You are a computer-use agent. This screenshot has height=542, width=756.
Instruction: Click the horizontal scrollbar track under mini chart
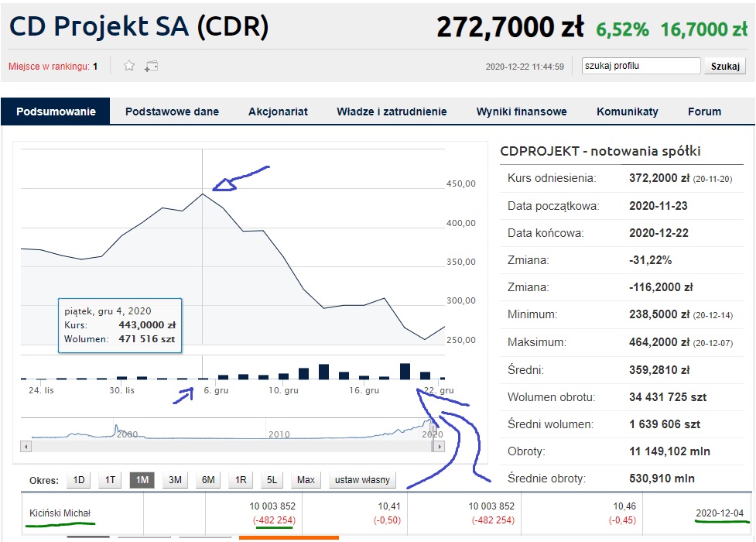click(x=231, y=447)
